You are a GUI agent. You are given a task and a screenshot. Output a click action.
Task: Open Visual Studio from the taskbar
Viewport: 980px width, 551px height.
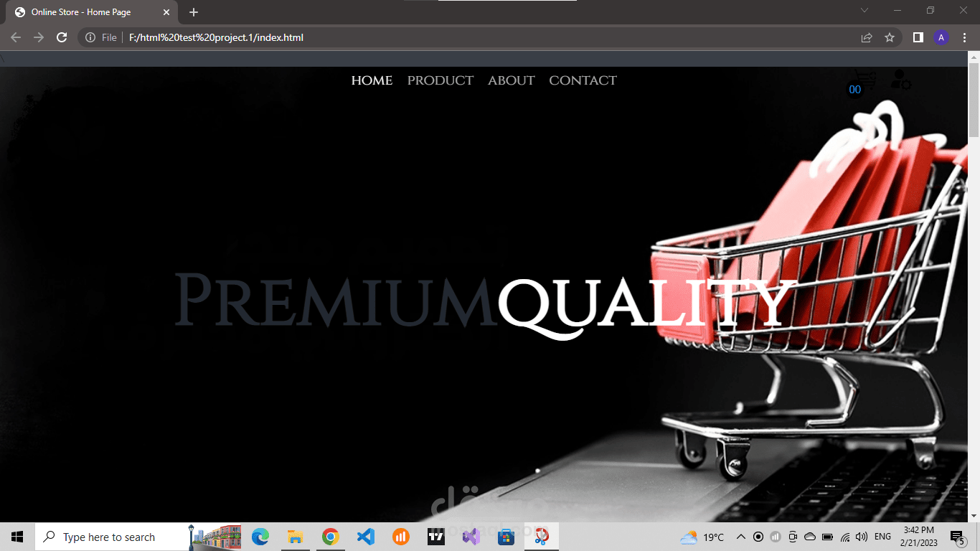pos(471,537)
